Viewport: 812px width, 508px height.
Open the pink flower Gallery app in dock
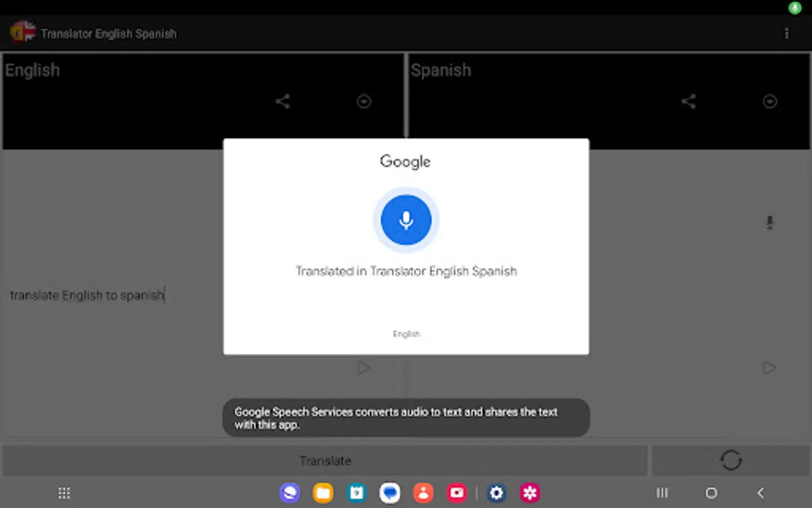pyautogui.click(x=529, y=493)
